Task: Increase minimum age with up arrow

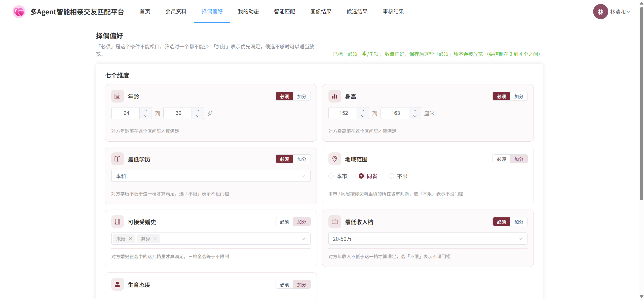Action: pyautogui.click(x=146, y=110)
